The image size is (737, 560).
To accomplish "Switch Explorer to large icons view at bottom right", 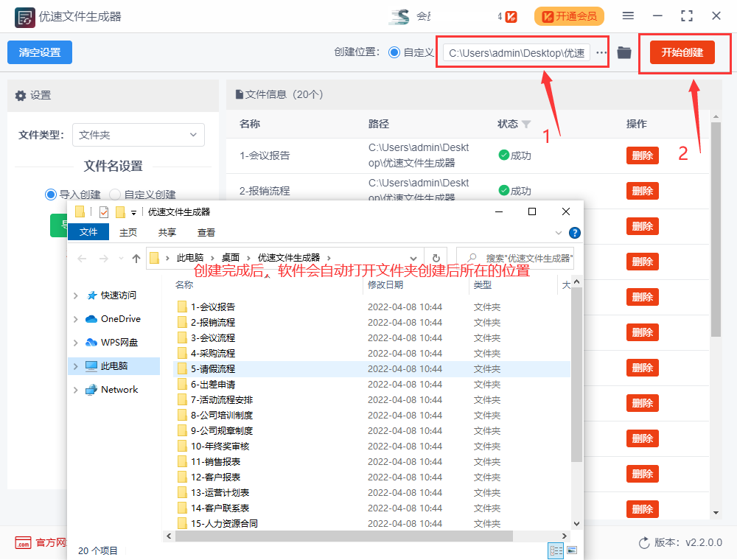I will (x=572, y=550).
